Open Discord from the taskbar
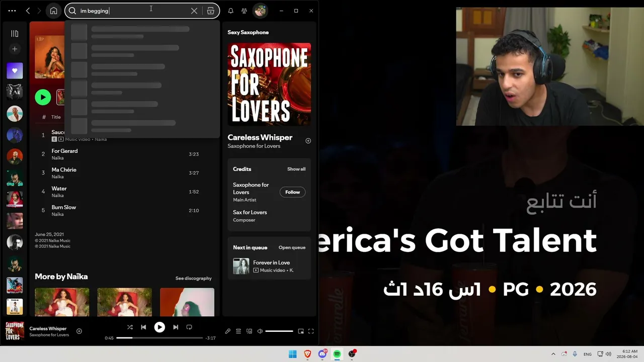 pyautogui.click(x=323, y=354)
